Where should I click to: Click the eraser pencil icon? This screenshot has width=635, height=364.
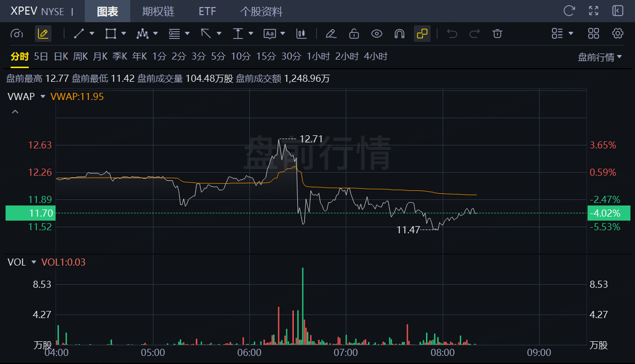[x=331, y=34]
